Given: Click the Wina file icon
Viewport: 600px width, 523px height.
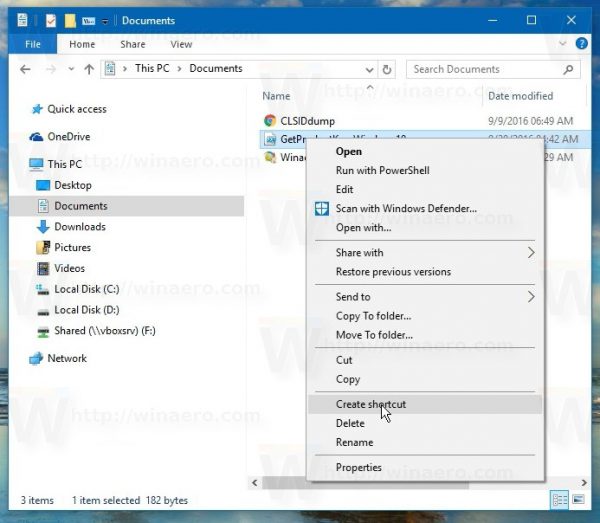Looking at the screenshot, I should 270,157.
